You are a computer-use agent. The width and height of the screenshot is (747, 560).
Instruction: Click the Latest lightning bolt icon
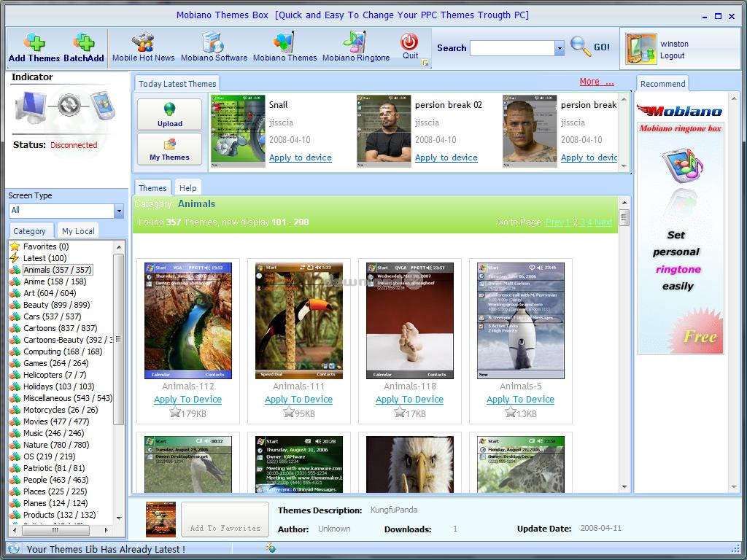click(15, 258)
